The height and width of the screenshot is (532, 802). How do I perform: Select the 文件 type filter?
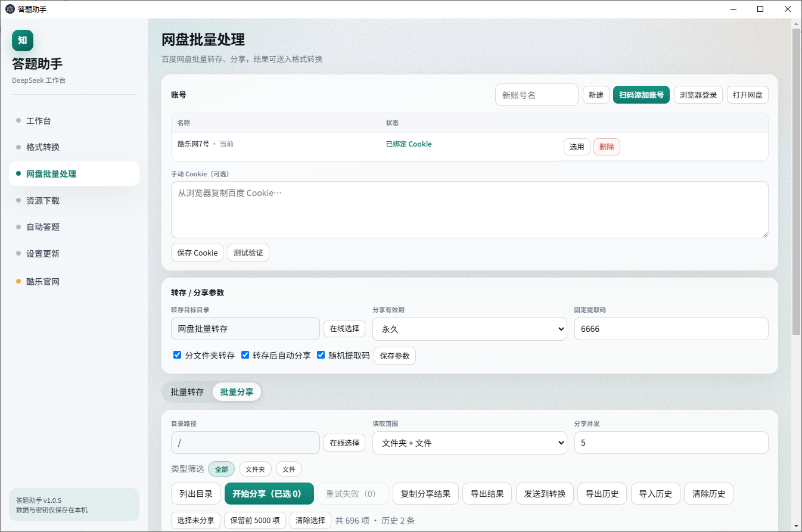(289, 469)
